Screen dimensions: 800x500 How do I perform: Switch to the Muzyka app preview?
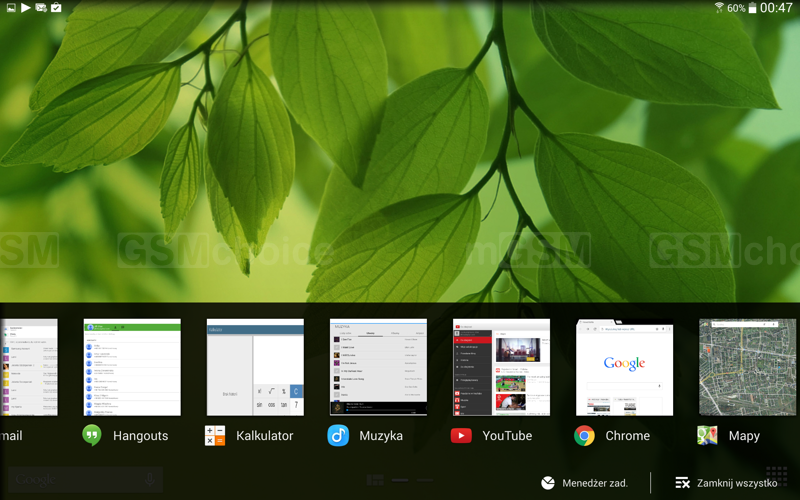378,367
